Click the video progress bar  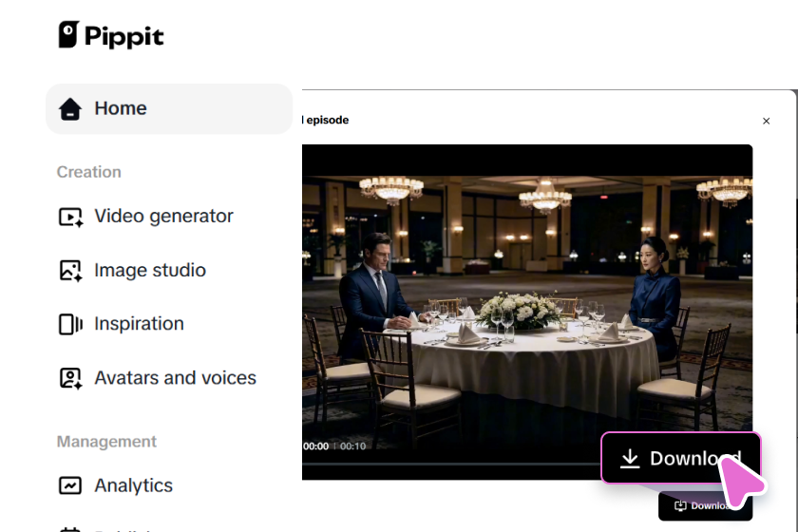(x=451, y=464)
